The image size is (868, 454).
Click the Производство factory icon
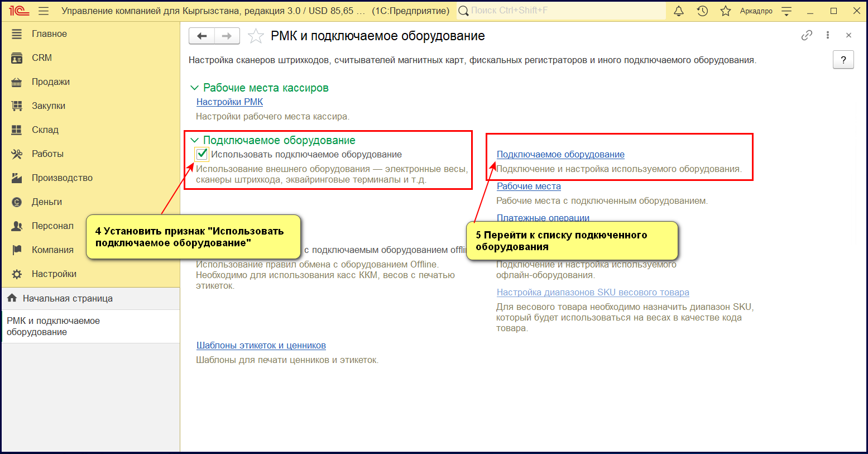point(17,178)
